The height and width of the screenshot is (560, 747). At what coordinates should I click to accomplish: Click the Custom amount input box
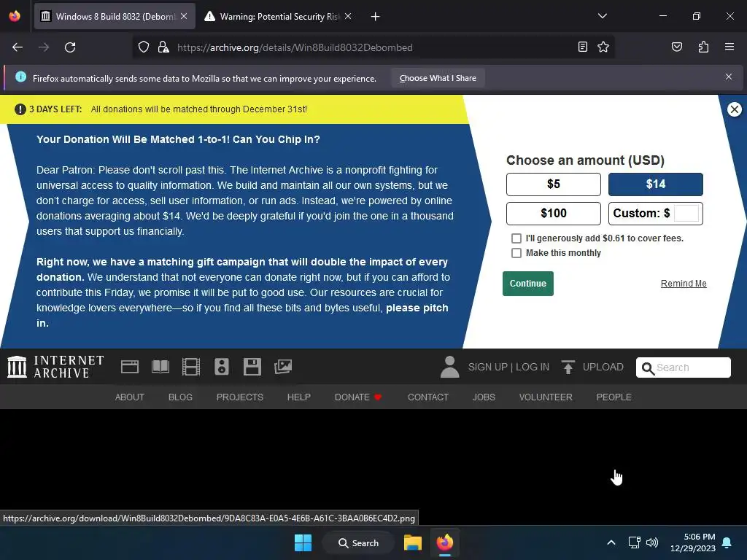click(686, 214)
